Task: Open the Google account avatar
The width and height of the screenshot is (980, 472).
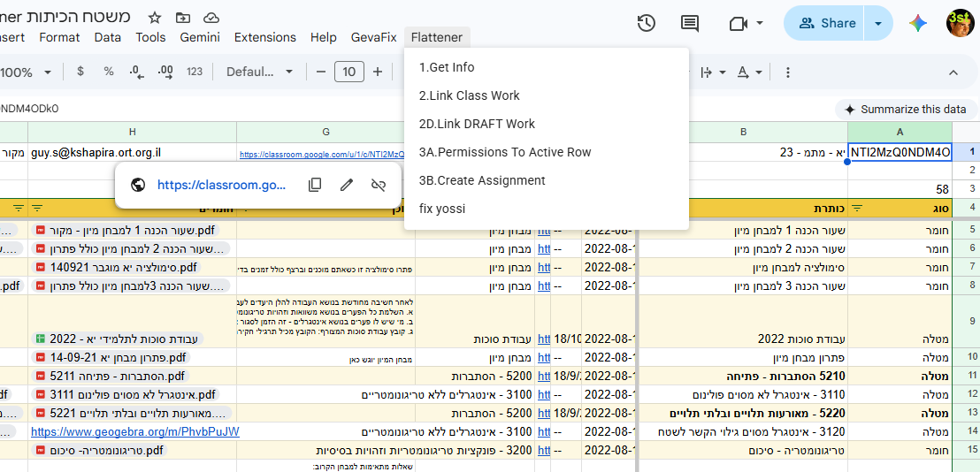Action: [x=960, y=23]
